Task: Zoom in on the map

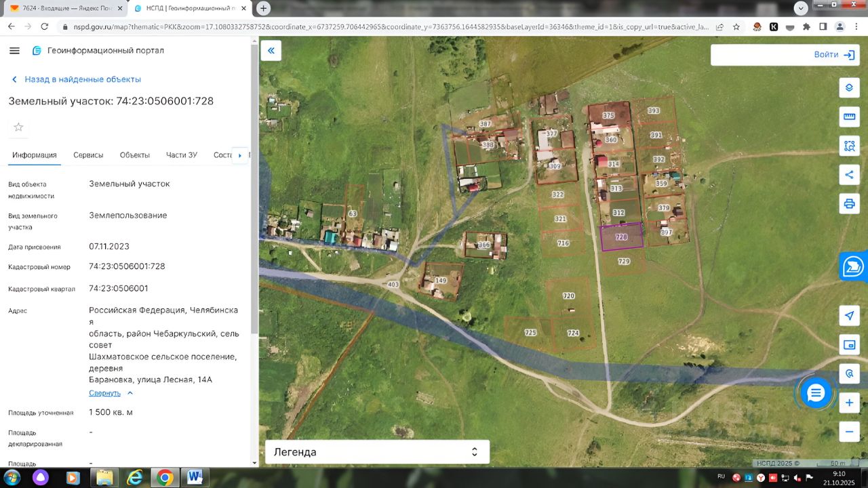Action: [849, 403]
